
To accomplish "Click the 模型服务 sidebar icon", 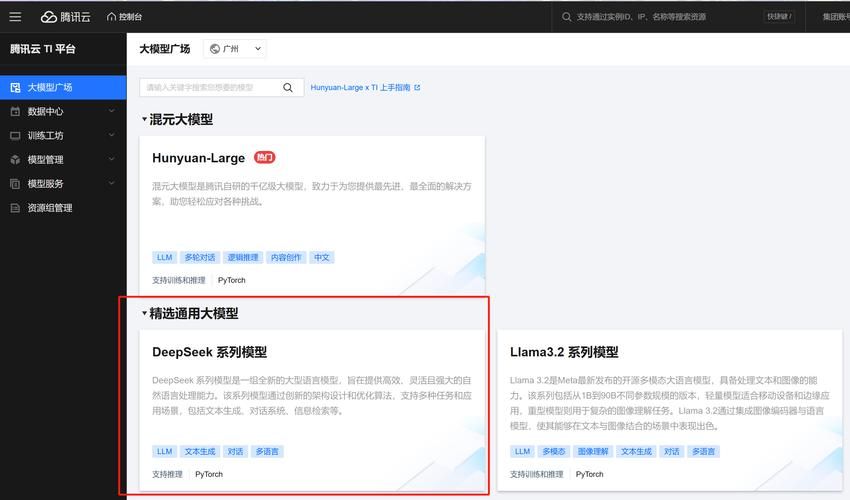I will point(15,184).
